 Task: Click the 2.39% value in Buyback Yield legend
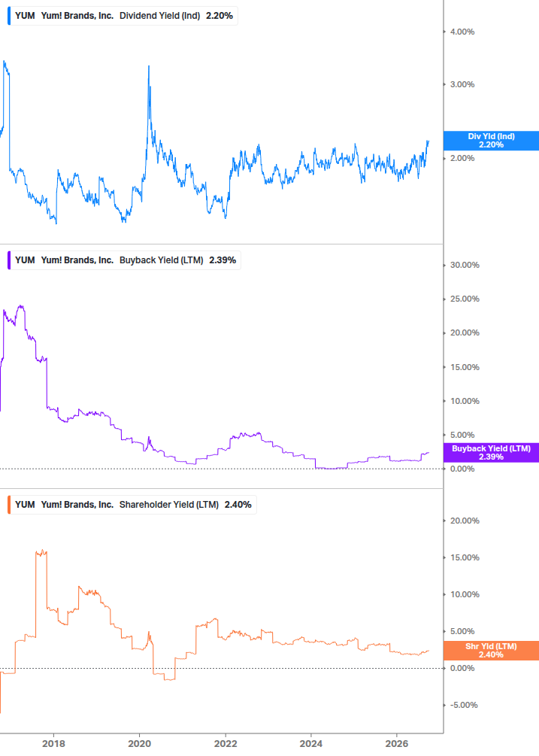click(x=223, y=260)
